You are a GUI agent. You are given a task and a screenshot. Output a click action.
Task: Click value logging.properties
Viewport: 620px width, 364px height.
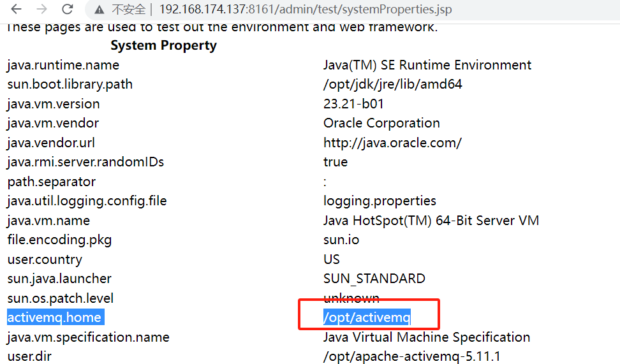(x=380, y=201)
